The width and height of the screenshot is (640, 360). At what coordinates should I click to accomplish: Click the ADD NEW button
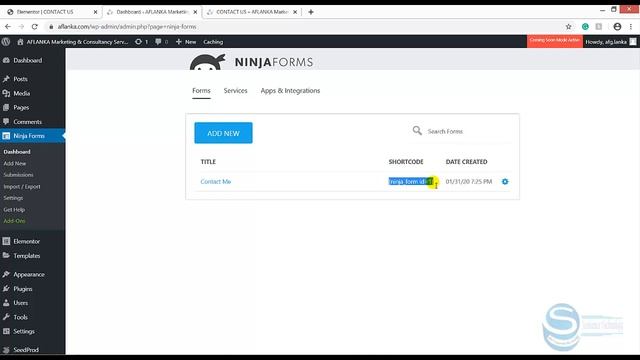click(x=223, y=133)
